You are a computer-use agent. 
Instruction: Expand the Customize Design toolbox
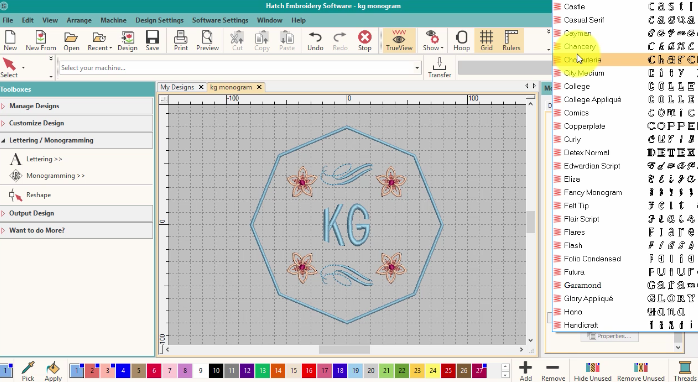[76, 123]
